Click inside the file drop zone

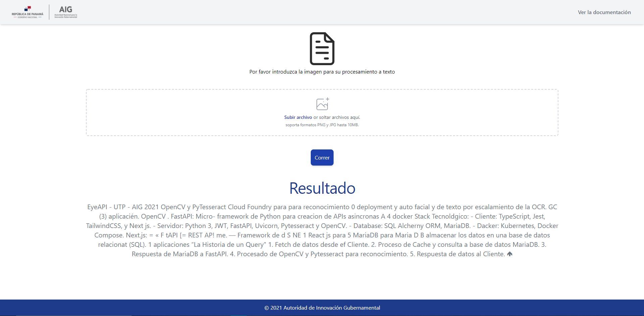[322, 112]
